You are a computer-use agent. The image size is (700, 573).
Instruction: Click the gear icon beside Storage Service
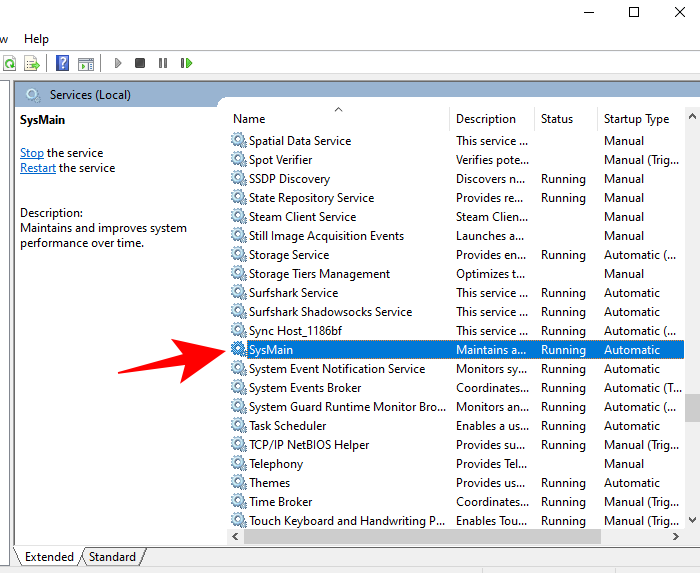[x=239, y=254]
